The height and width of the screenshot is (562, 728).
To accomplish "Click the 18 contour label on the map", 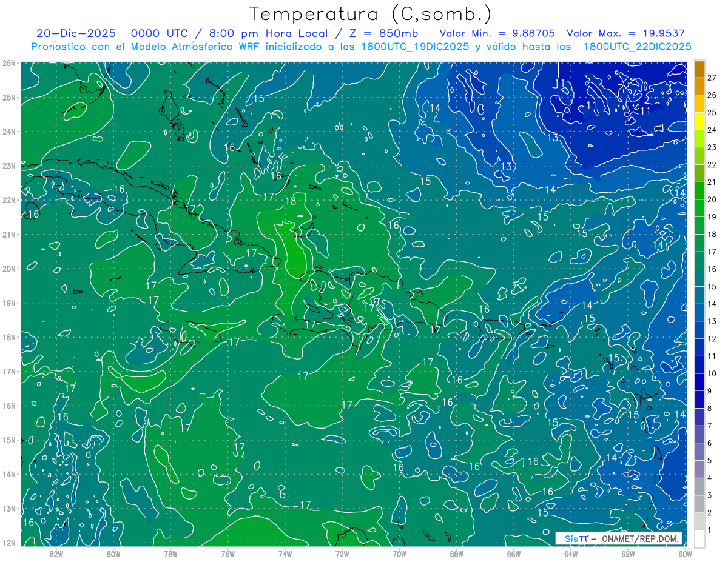I will pos(291,201).
